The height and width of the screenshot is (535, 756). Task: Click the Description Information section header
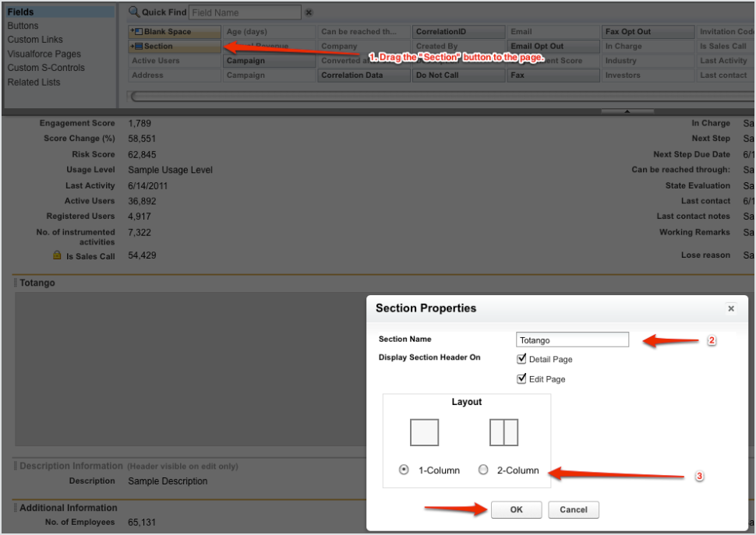tap(72, 466)
